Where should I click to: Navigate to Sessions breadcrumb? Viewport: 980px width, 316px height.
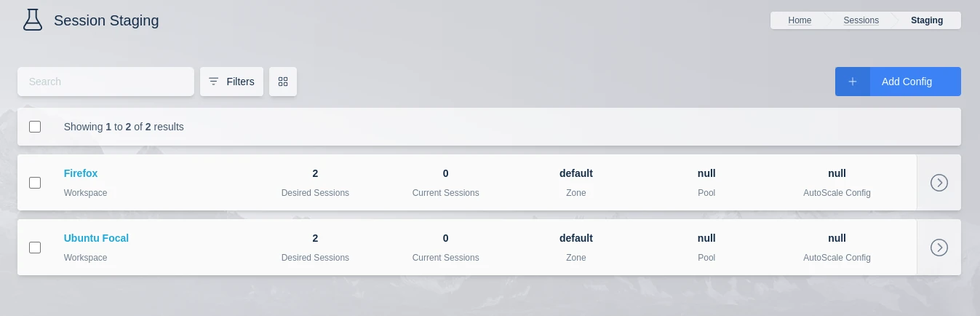(861, 20)
